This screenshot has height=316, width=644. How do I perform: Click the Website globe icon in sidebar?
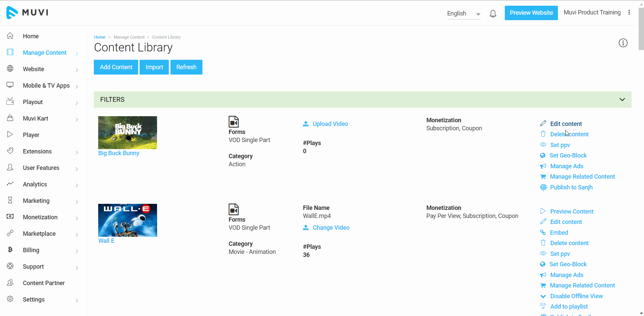pyautogui.click(x=10, y=69)
